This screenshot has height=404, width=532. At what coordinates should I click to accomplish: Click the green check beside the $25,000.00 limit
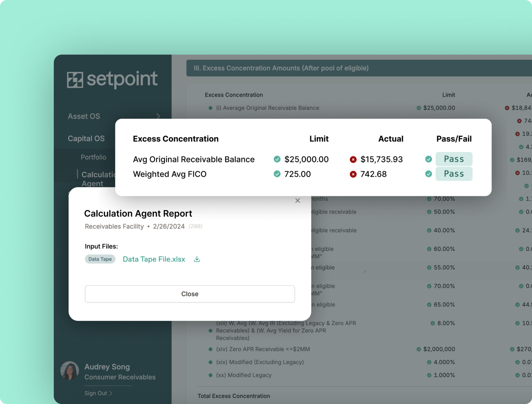pos(277,159)
